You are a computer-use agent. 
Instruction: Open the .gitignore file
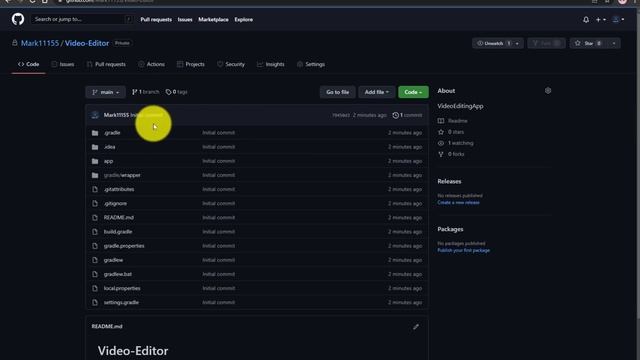(x=115, y=204)
